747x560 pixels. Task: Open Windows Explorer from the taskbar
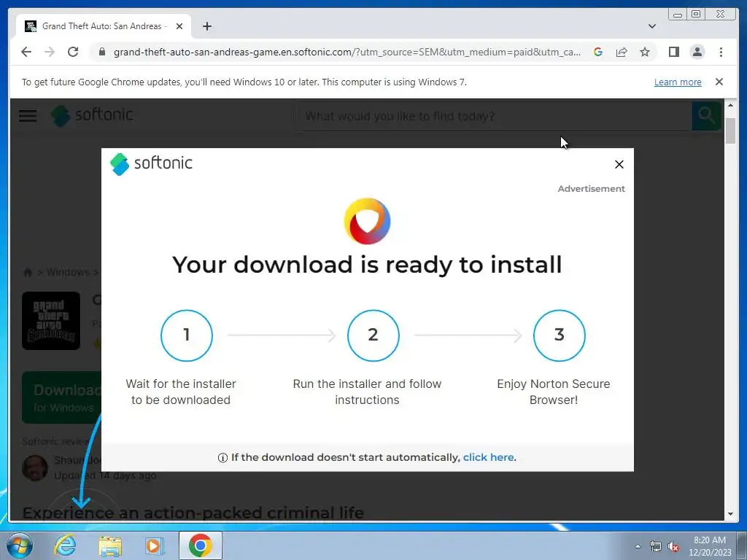pyautogui.click(x=110, y=545)
